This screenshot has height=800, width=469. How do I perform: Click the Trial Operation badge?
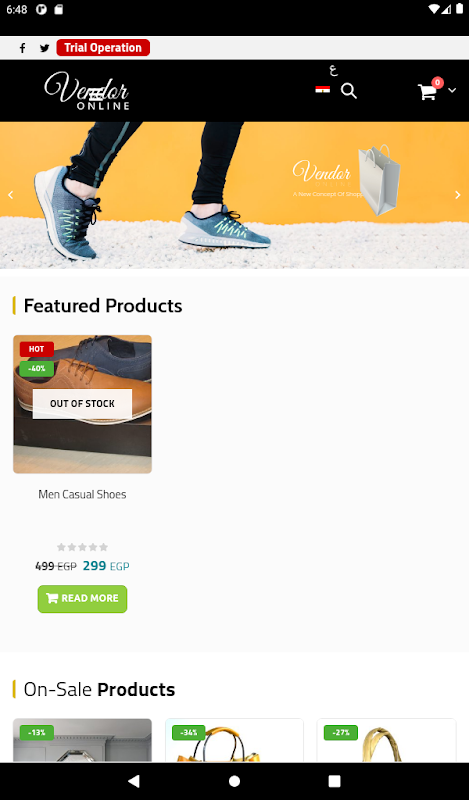[103, 47]
